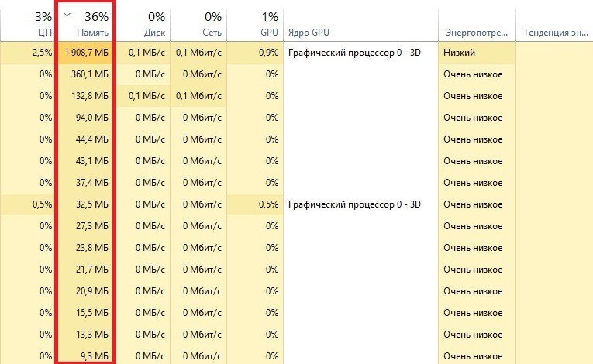Click the sort arrow above 36% memory
593x364 pixels.
67,15
